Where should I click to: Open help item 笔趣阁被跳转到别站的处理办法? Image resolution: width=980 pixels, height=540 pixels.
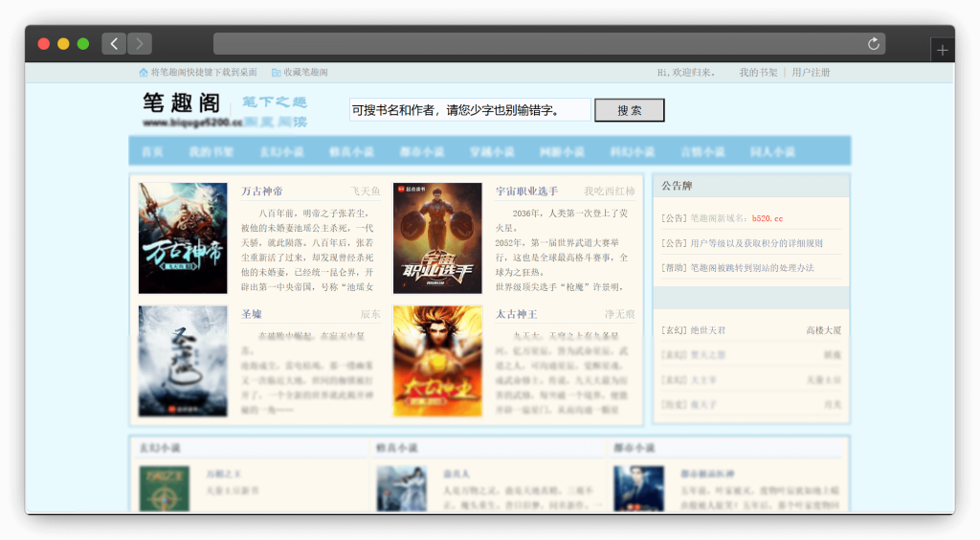pos(752,268)
